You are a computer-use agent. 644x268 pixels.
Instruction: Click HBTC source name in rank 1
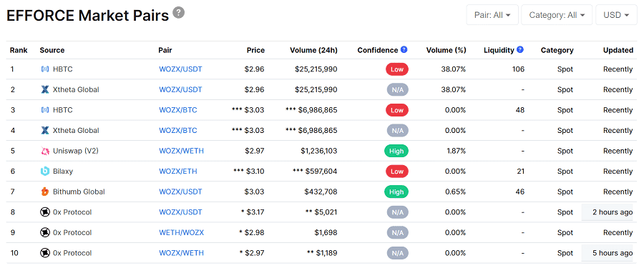pos(63,69)
